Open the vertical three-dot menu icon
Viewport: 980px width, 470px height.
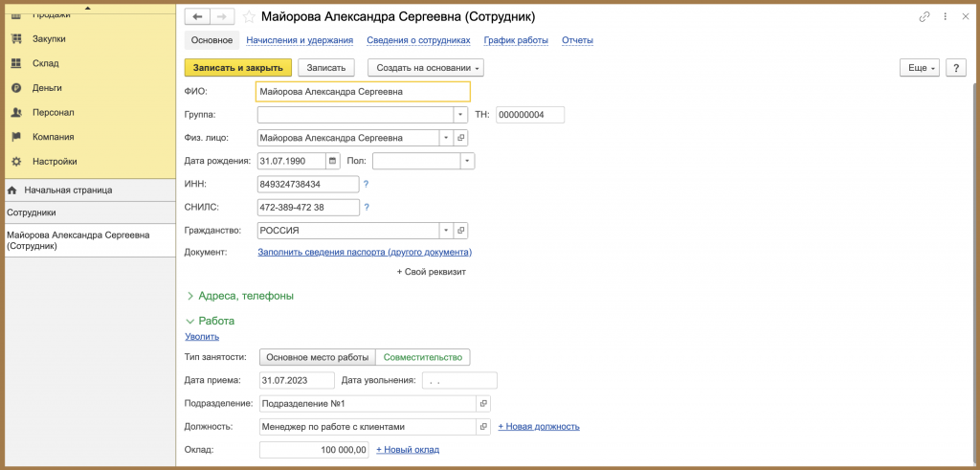945,17
